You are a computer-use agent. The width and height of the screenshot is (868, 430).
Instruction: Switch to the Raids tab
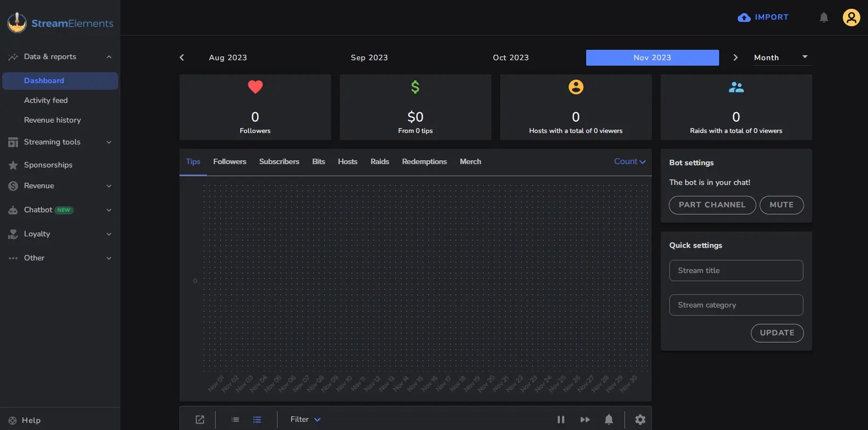point(380,162)
